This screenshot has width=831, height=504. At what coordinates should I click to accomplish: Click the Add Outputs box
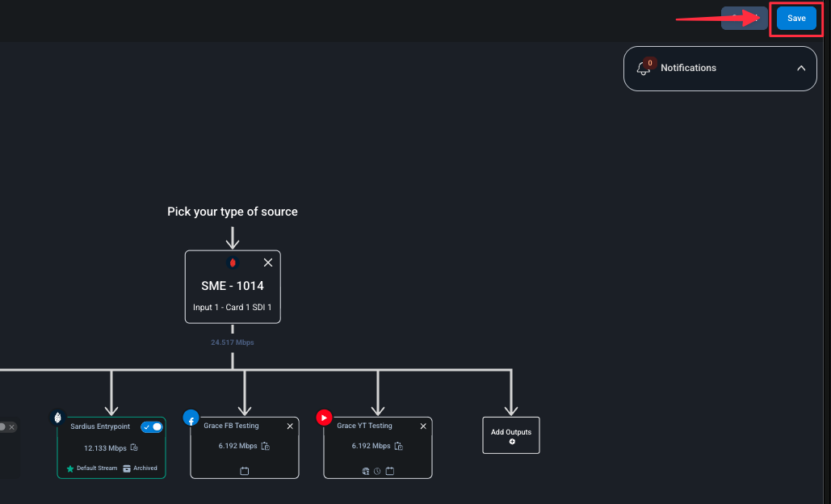(511, 435)
